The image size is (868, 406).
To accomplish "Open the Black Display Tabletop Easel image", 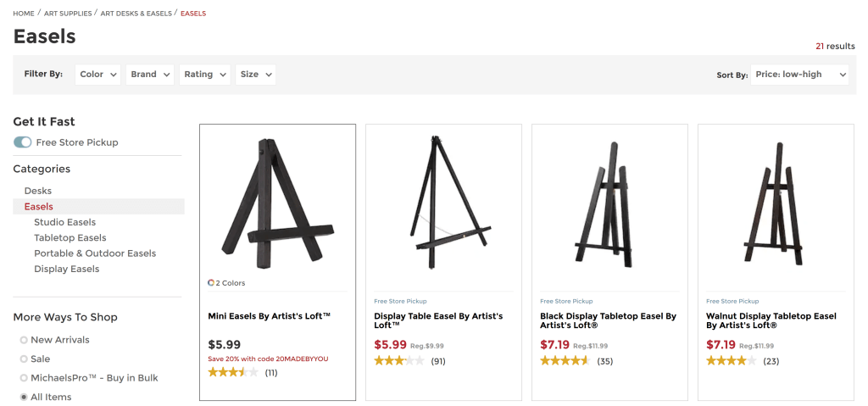I will [x=609, y=204].
